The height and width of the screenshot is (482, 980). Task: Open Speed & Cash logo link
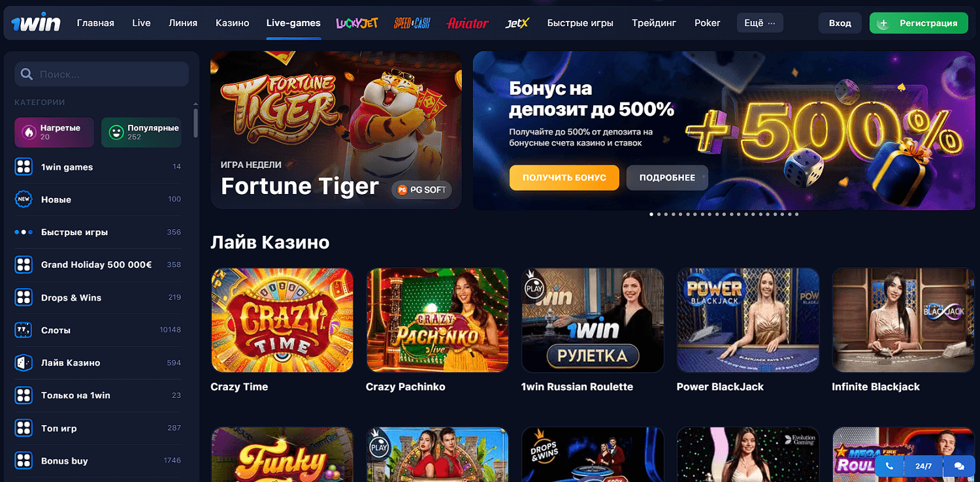412,23
